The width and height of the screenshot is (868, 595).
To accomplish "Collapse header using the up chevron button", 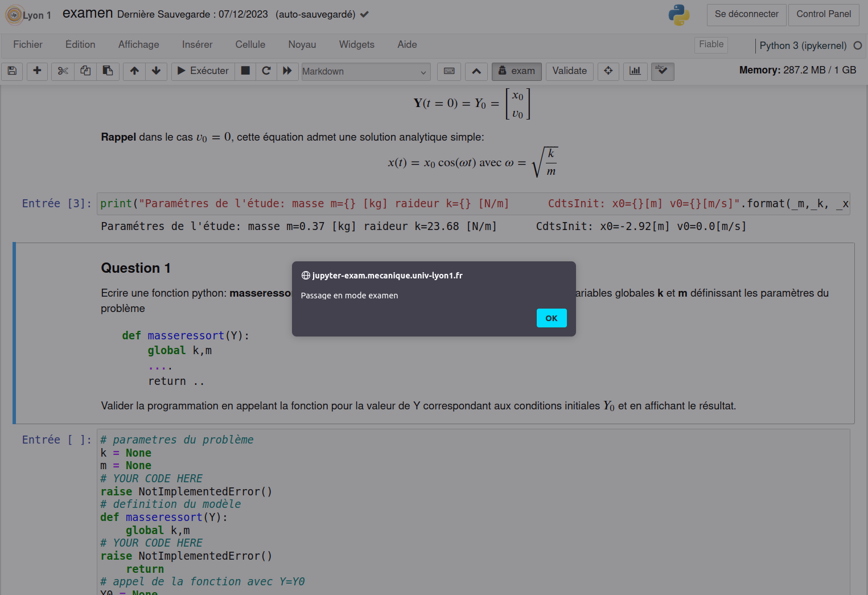I will tap(476, 71).
